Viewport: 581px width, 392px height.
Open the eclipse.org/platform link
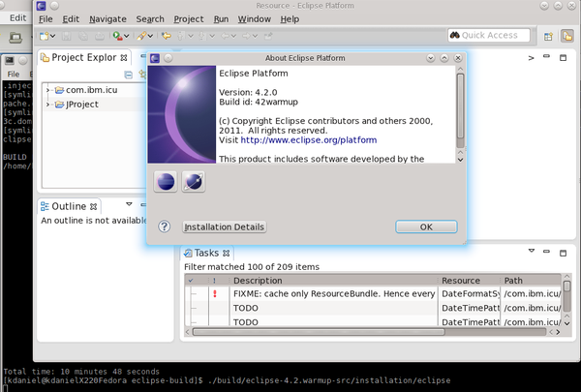pyautogui.click(x=309, y=140)
